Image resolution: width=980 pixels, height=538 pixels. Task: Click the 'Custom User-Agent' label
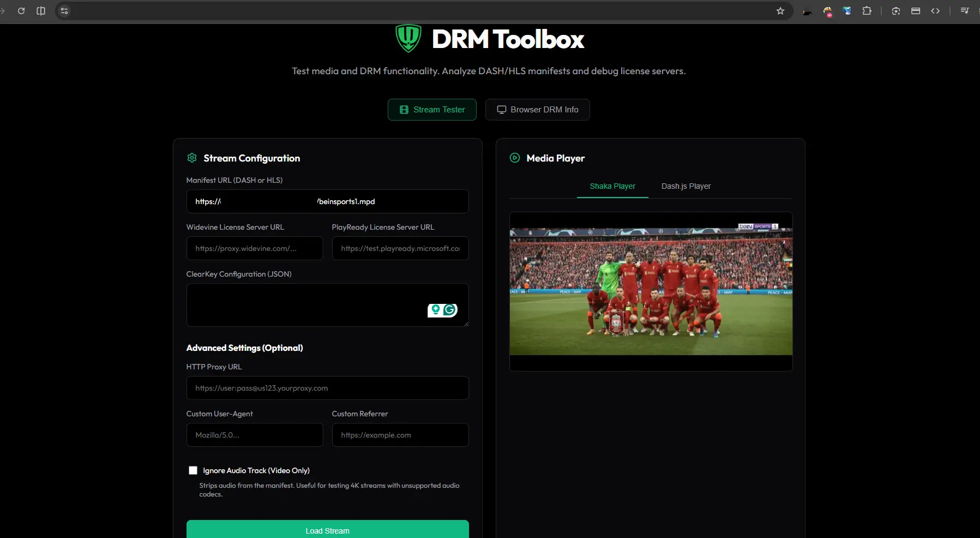219,414
